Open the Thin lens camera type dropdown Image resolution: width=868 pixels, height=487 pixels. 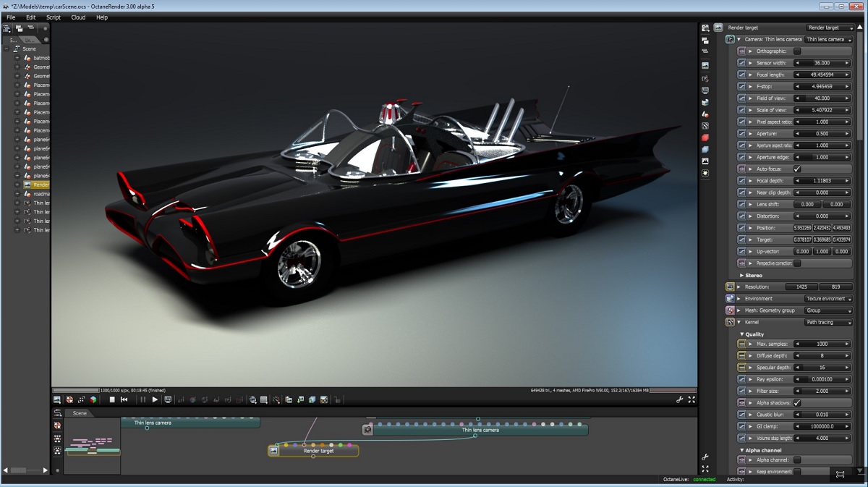[828, 39]
